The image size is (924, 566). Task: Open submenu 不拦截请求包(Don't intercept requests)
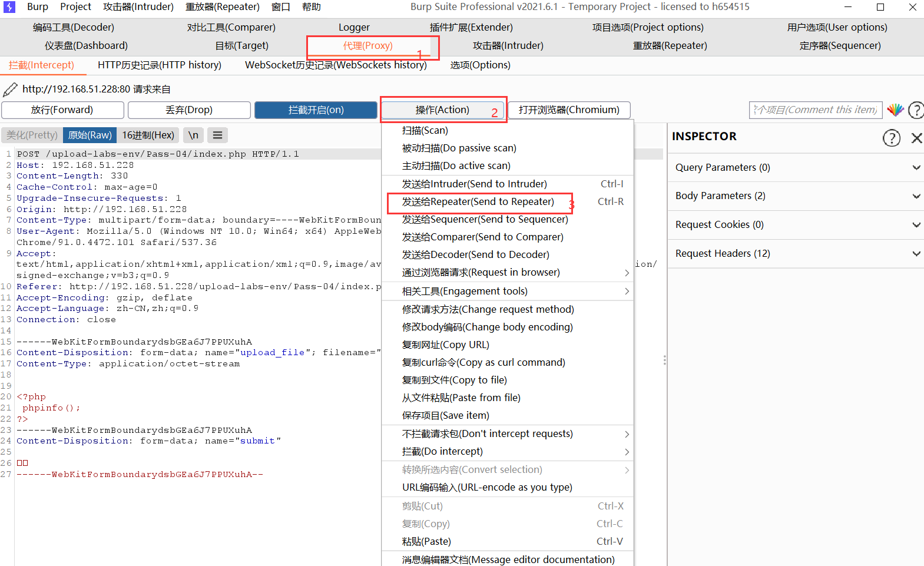(508, 434)
